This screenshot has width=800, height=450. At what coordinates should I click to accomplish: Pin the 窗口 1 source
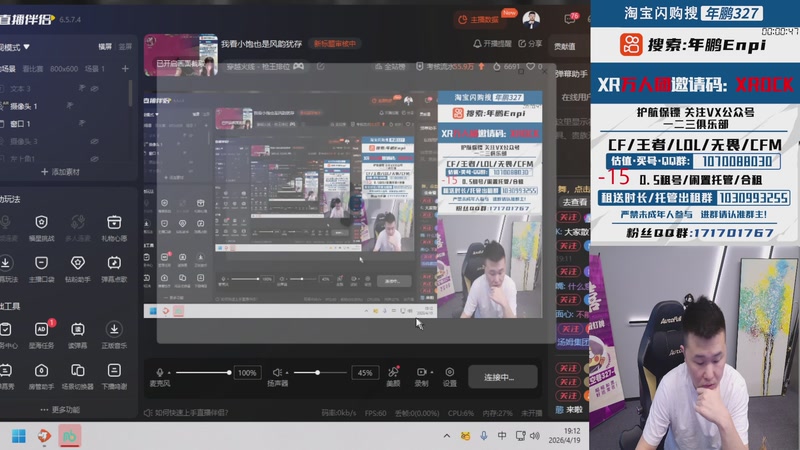tap(81, 123)
